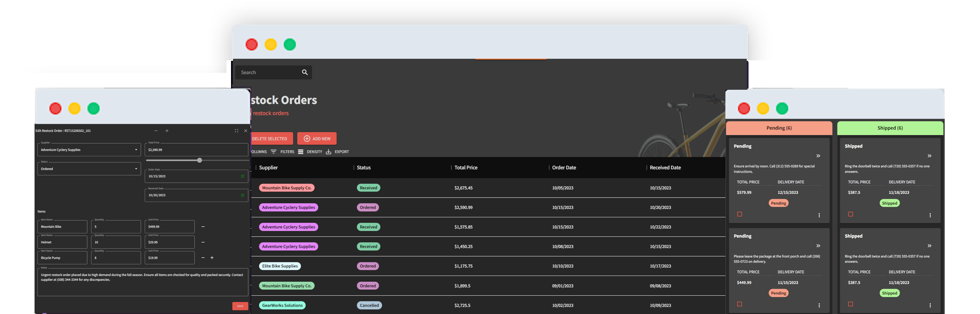
Task: Close the Edit Restock Order dialog
Action: [x=246, y=131]
